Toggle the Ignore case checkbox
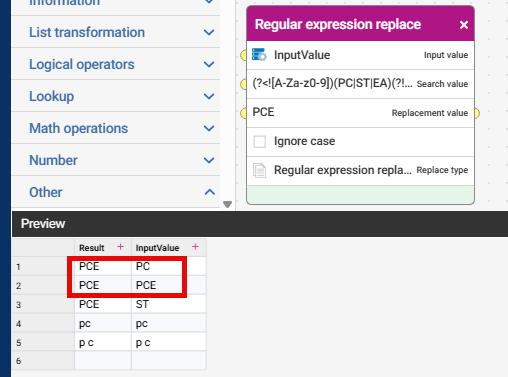508x377 pixels. pos(260,141)
